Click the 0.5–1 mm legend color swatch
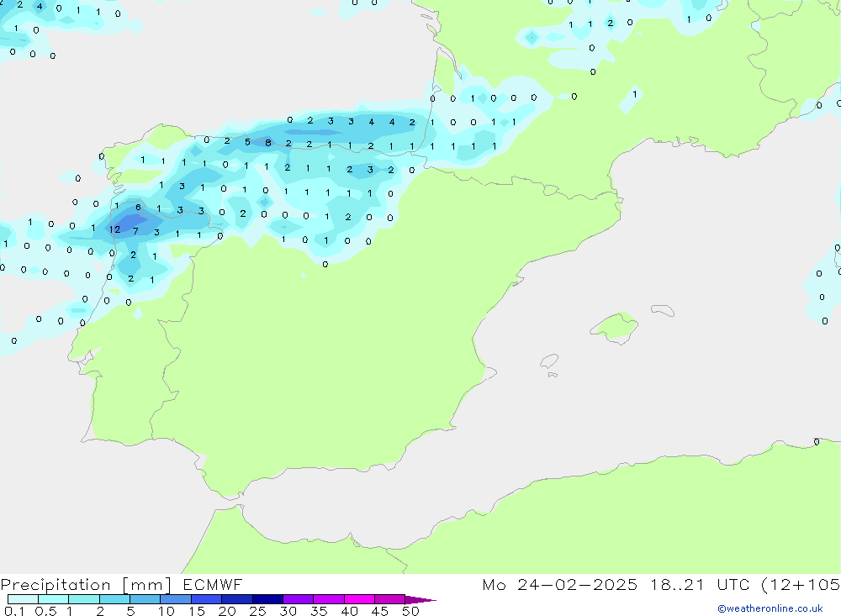 tap(54, 599)
